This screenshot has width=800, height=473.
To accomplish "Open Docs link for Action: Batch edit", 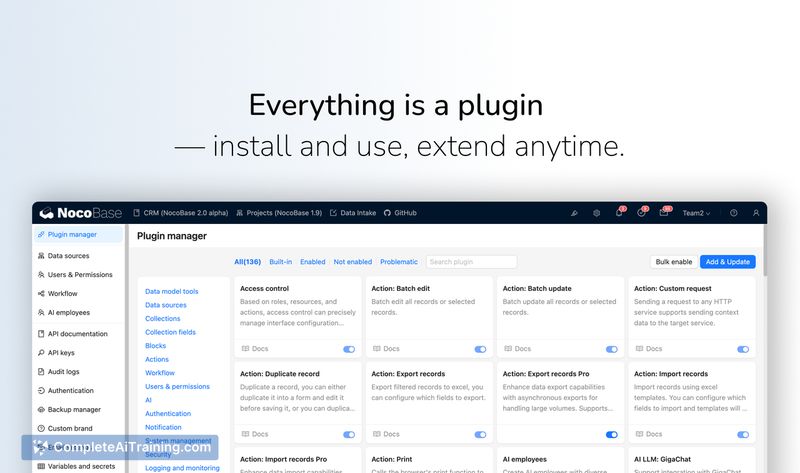I will click(386, 348).
